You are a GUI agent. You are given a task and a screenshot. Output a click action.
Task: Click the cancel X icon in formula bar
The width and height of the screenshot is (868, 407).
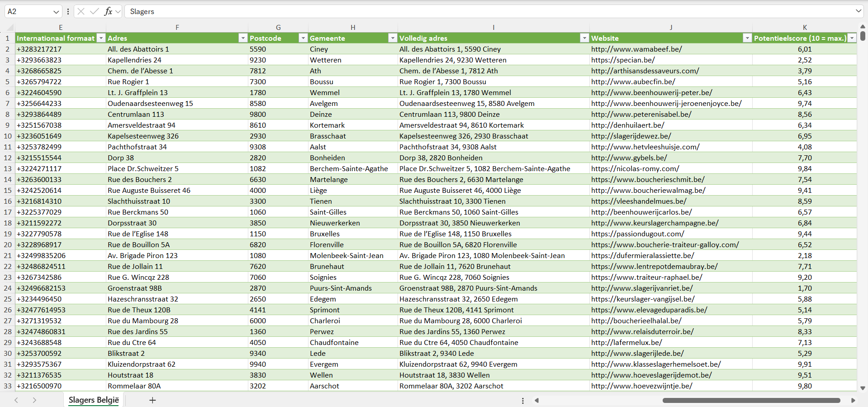(x=81, y=11)
